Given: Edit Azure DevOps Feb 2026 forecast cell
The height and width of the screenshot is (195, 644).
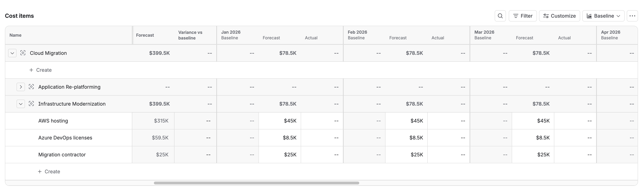Looking at the screenshot, I should 406,138.
